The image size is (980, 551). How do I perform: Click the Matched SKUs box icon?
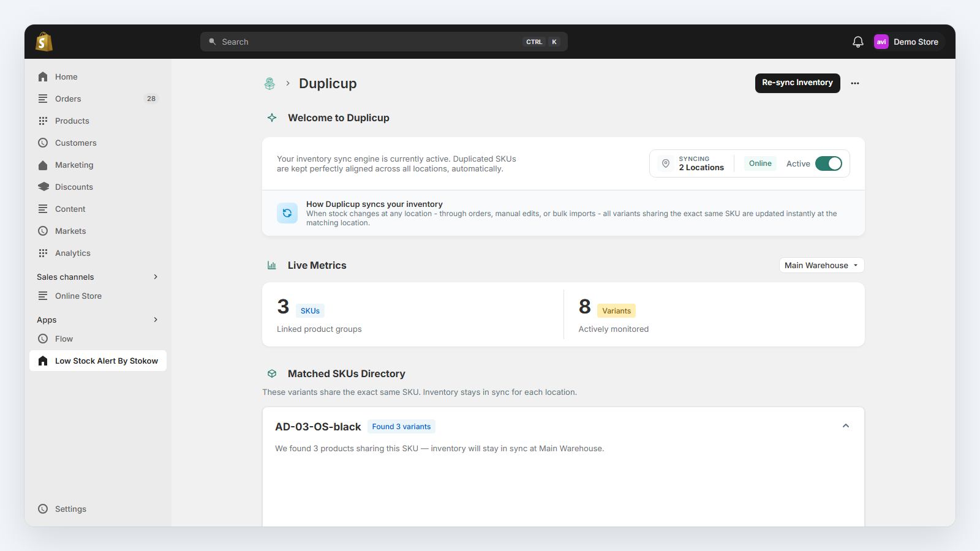pyautogui.click(x=272, y=373)
